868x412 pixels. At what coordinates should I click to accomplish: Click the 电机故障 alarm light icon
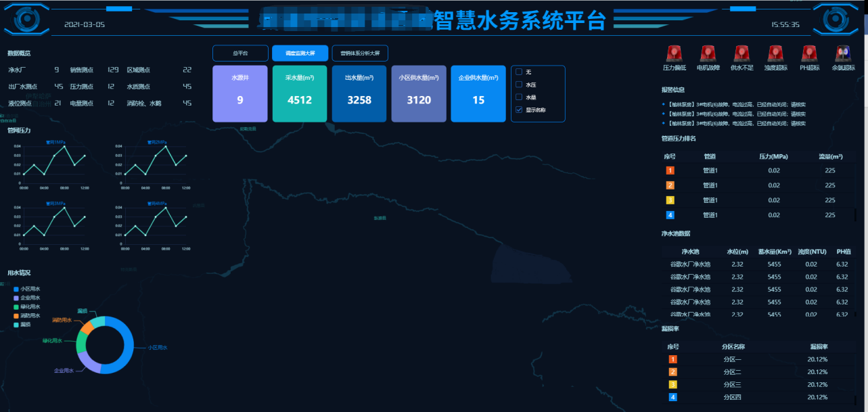pyautogui.click(x=708, y=54)
